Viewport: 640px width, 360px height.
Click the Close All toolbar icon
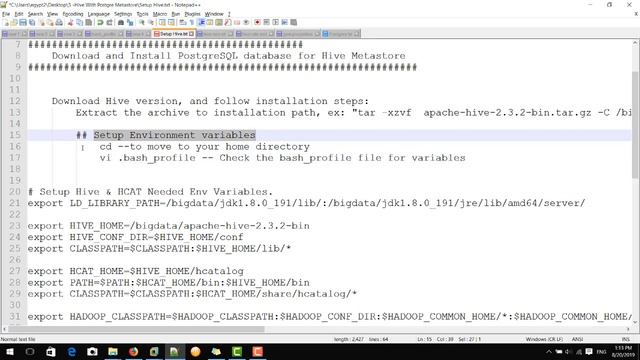50,22
